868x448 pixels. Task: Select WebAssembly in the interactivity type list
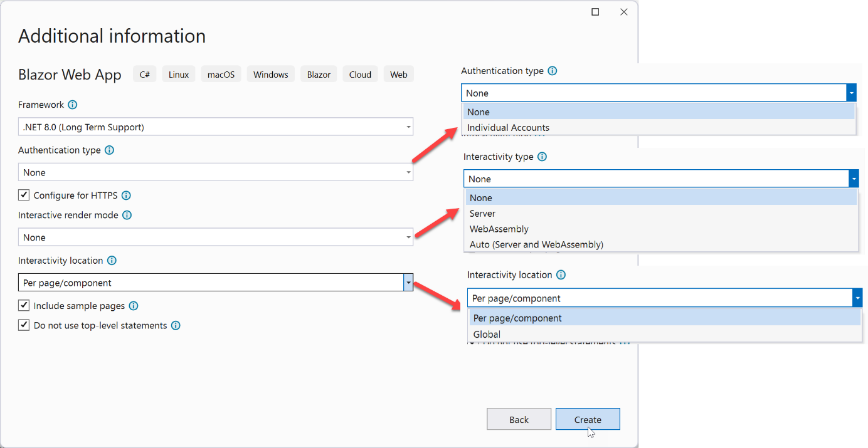click(499, 229)
